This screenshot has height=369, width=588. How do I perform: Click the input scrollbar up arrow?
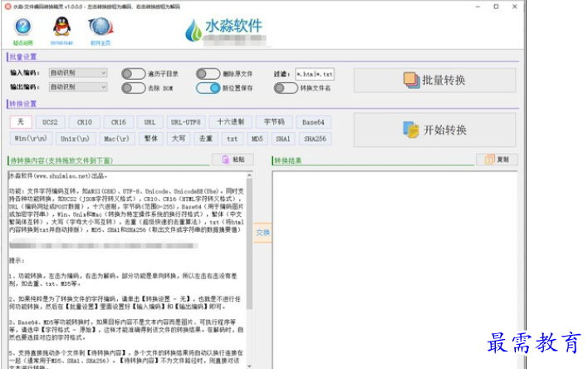click(249, 175)
